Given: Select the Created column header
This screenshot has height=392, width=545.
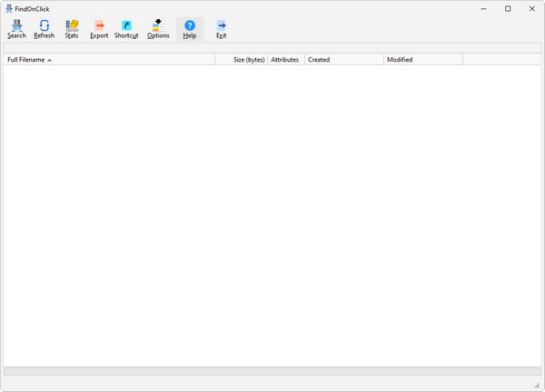Looking at the screenshot, I should 343,60.
